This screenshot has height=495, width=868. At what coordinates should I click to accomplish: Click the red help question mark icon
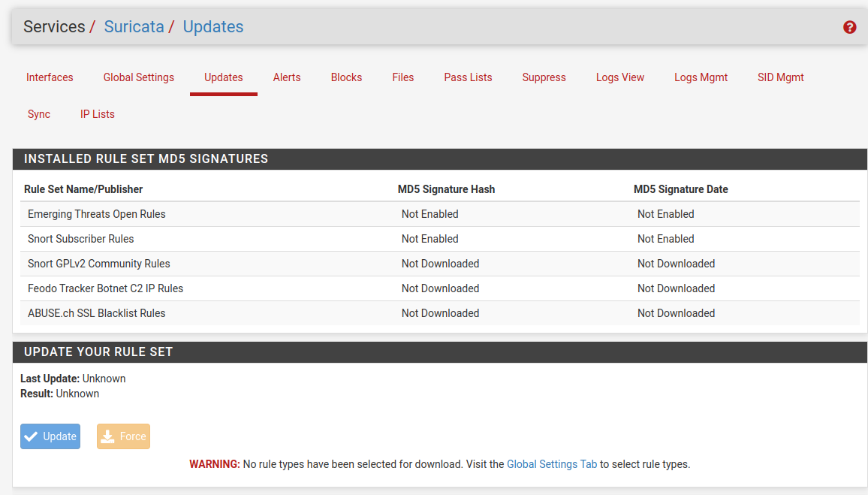tap(850, 27)
